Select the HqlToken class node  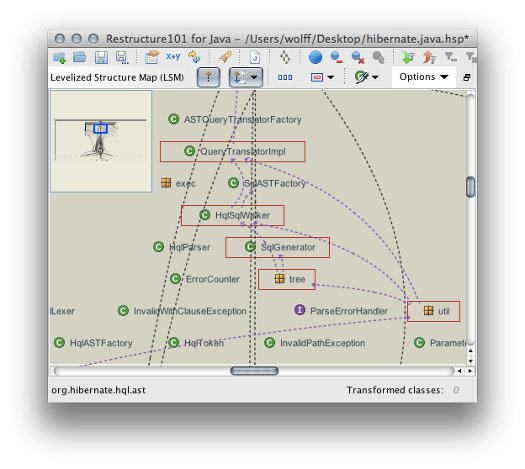pos(196,343)
